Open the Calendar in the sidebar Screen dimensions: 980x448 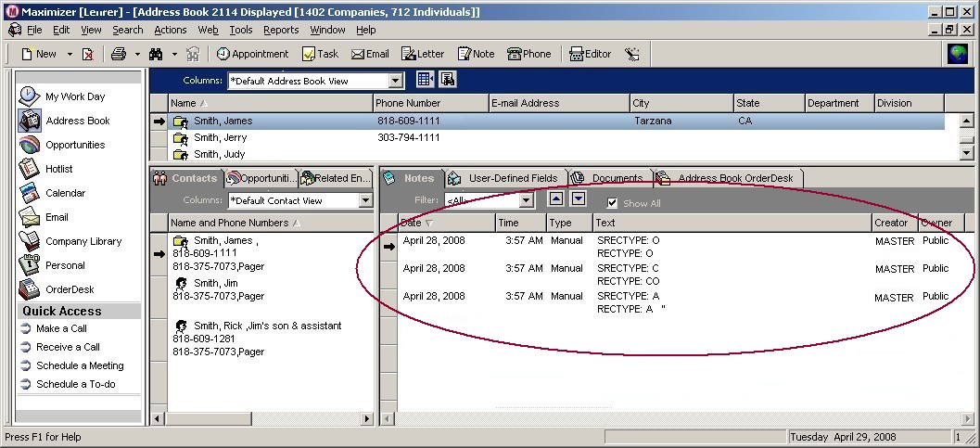click(x=52, y=193)
